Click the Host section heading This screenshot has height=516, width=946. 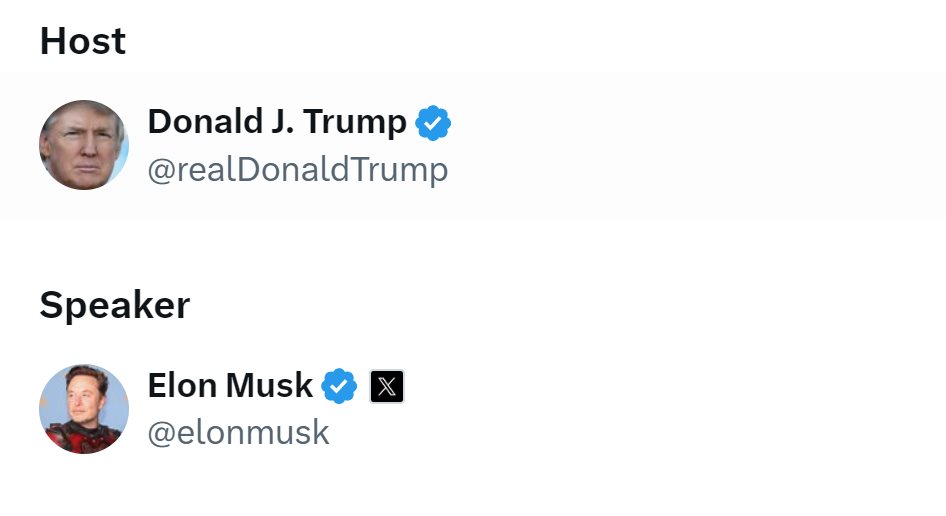[83, 41]
